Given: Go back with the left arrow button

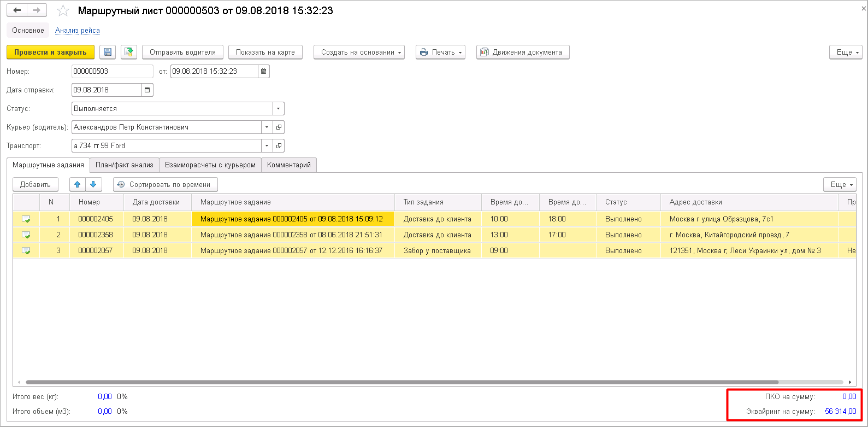Looking at the screenshot, I should [17, 10].
